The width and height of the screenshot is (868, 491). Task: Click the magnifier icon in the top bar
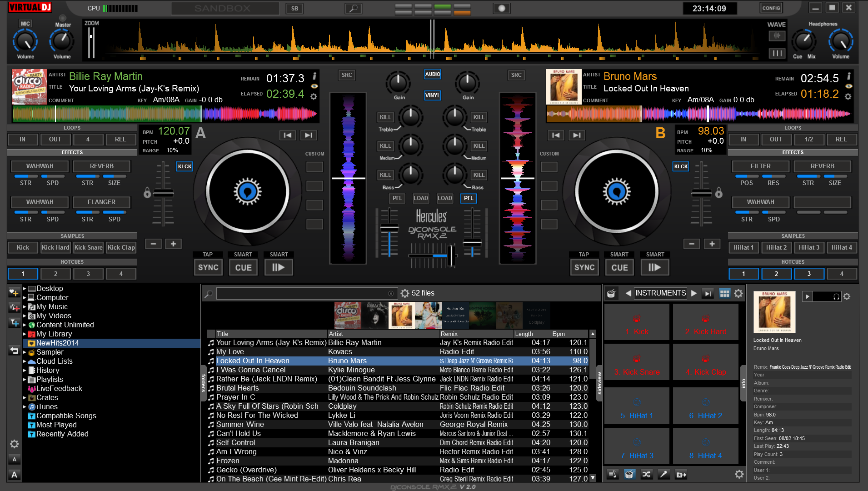click(x=353, y=9)
